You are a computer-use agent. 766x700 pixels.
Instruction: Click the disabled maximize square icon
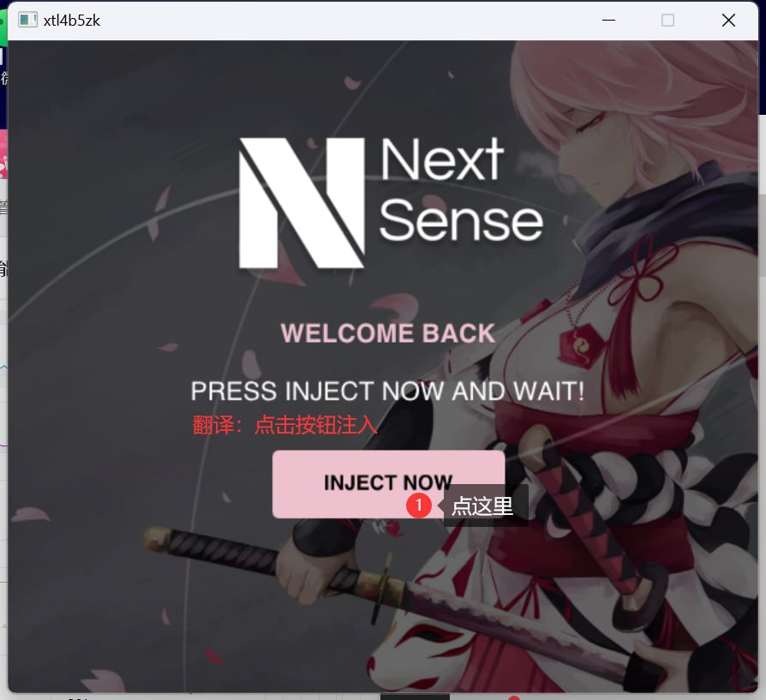(667, 20)
